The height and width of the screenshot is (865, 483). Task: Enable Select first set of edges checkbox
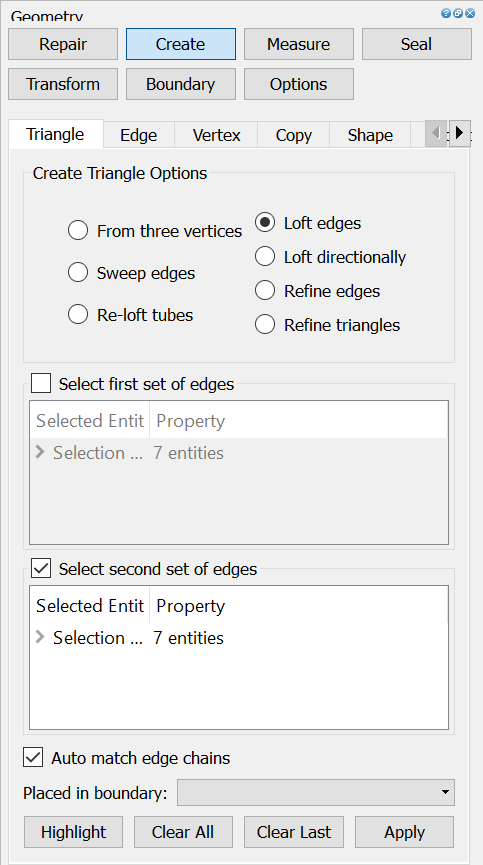pyautogui.click(x=41, y=383)
